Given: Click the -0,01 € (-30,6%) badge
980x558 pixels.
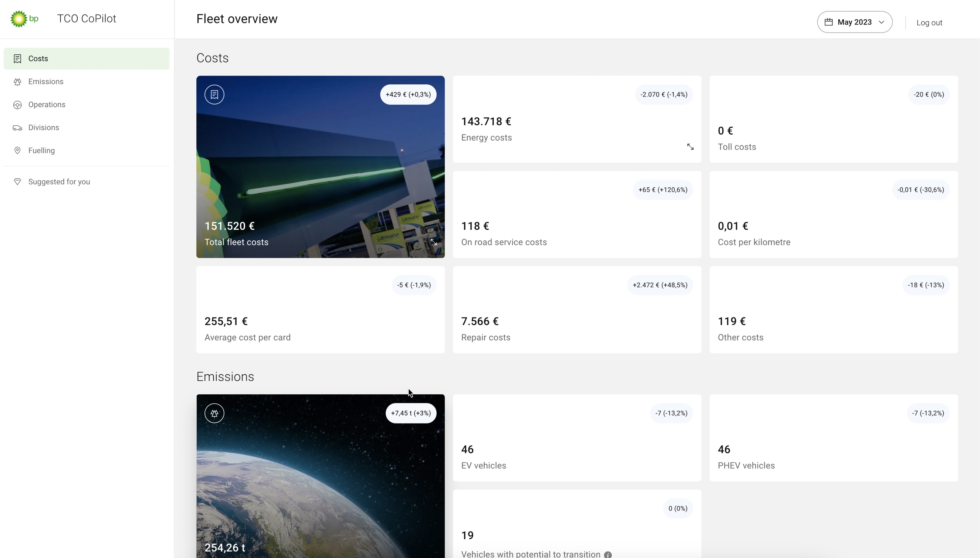Looking at the screenshot, I should [921, 190].
